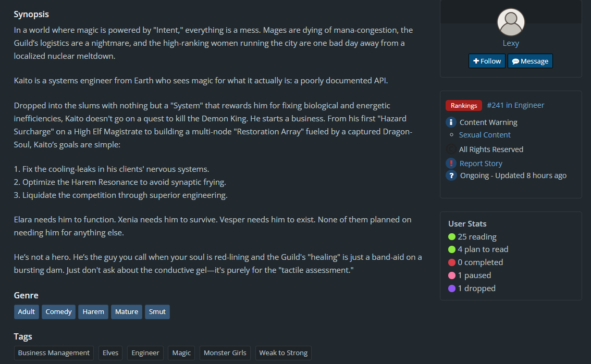Select the Smut genre tag
Screen dimensions: 591x364
click(157, 312)
